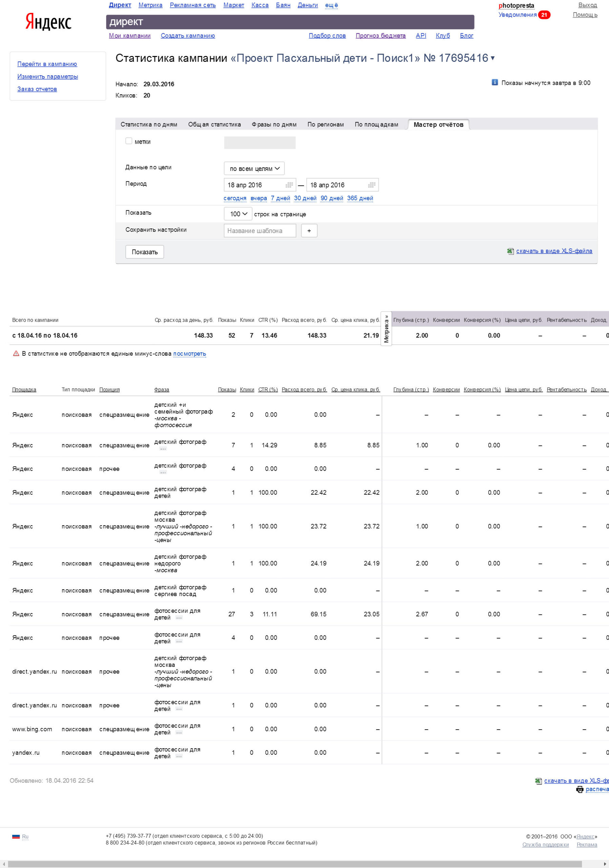Open the API link
The height and width of the screenshot is (868, 609).
coord(421,36)
